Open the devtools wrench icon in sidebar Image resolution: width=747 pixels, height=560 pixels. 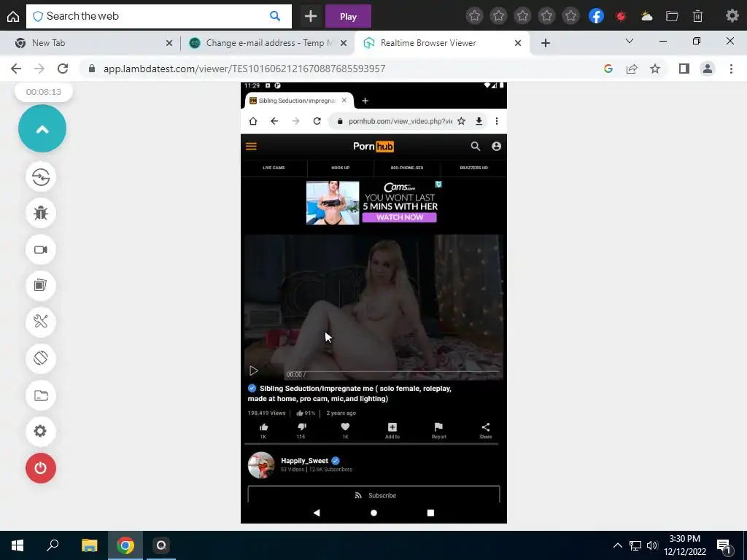point(41,322)
